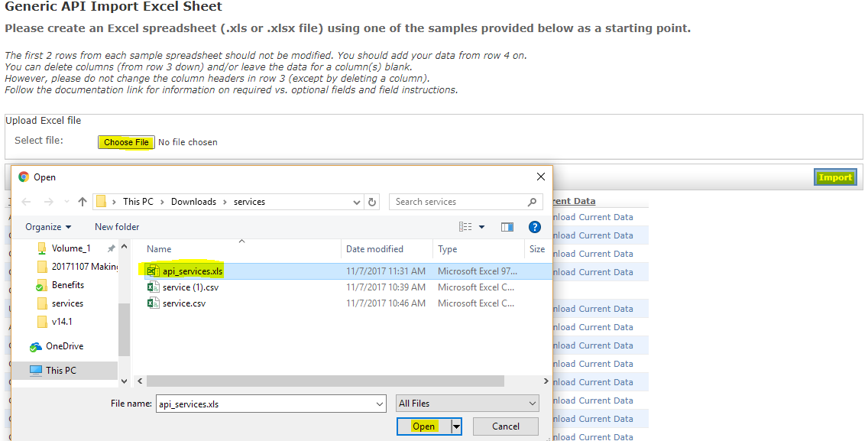
Task: Click the change view layout icon
Action: pos(466,227)
